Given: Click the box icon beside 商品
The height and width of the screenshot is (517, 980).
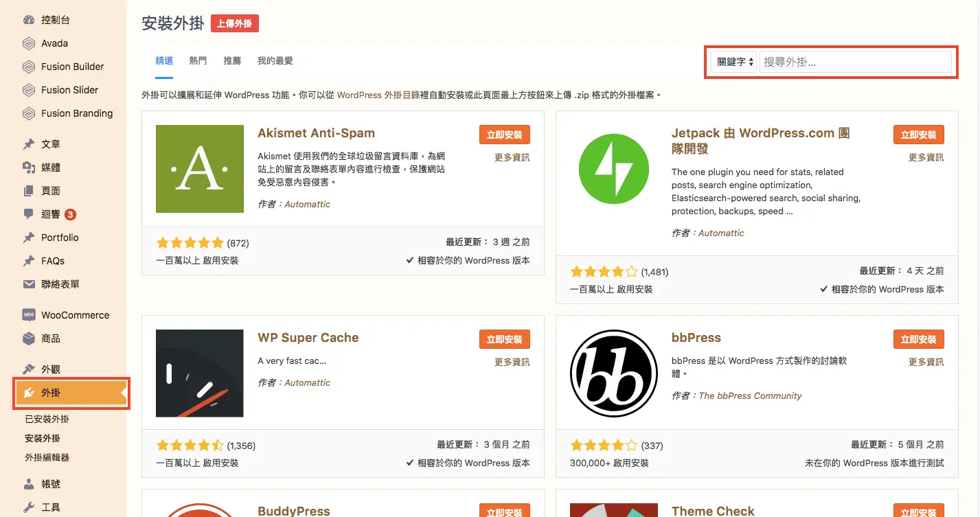Looking at the screenshot, I should [29, 338].
